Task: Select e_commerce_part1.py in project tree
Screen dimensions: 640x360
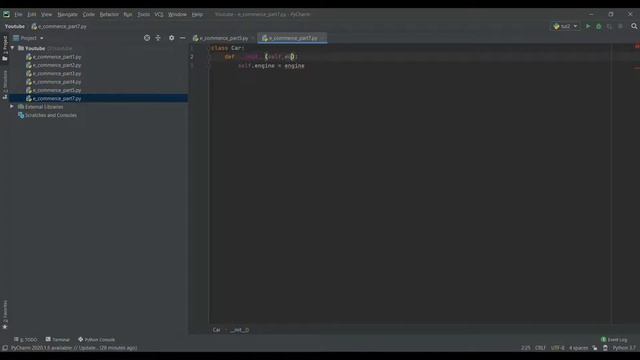Action: click(53, 57)
